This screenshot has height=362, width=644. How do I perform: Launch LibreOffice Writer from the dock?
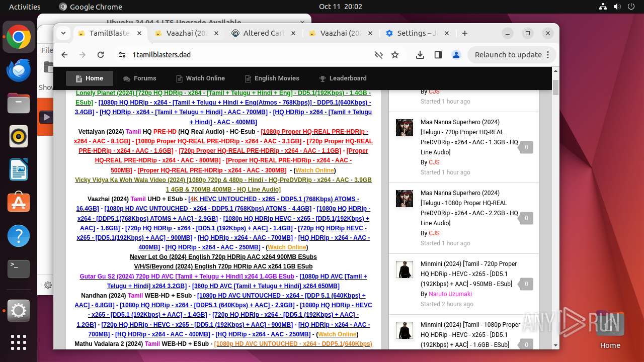[19, 169]
